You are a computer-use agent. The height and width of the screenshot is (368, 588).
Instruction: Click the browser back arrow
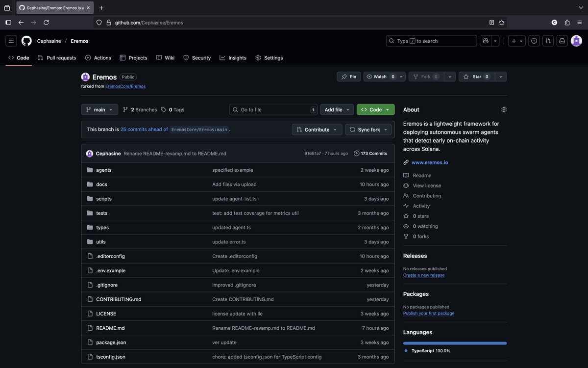(21, 23)
